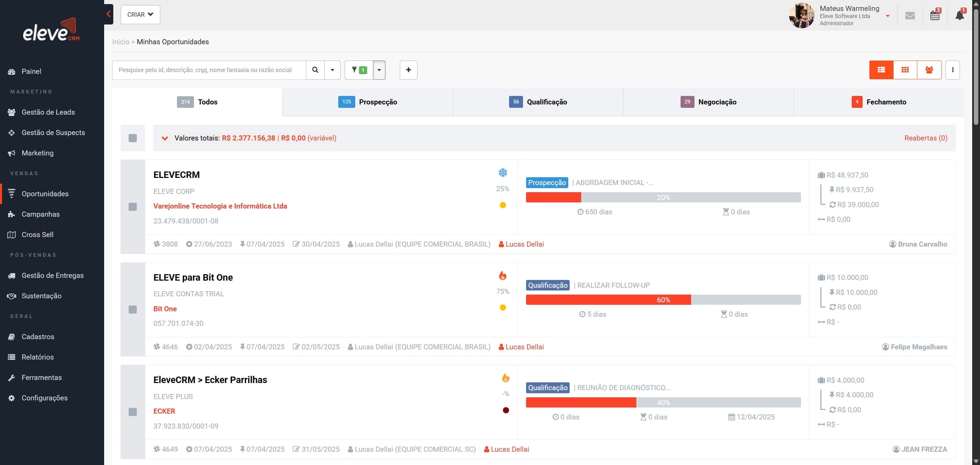Click the plus add opportunity button
This screenshot has height=465, width=980.
point(408,70)
